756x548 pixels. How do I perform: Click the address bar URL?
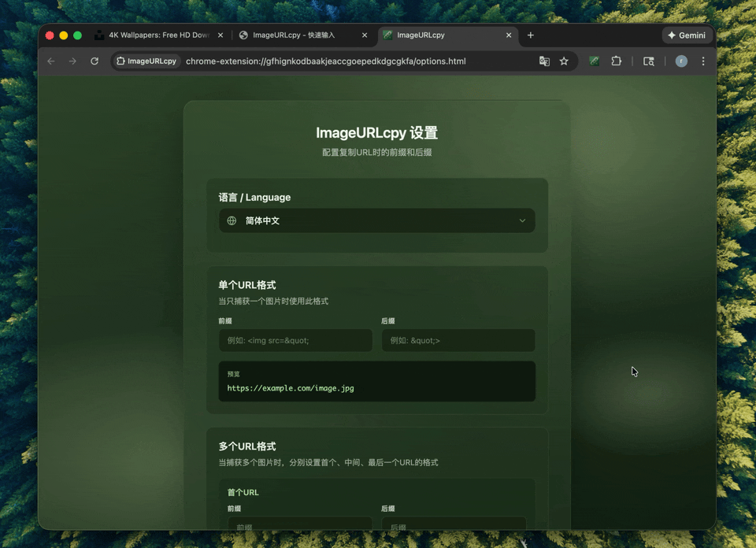[x=326, y=61]
